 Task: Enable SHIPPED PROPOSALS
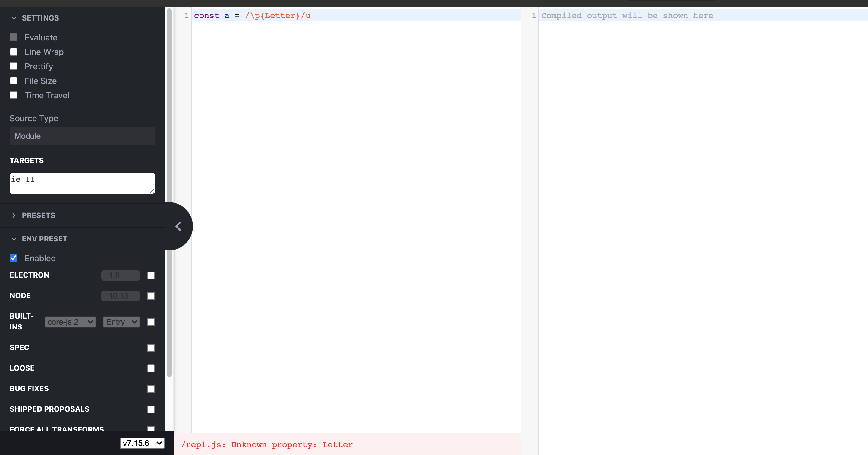pyautogui.click(x=151, y=409)
